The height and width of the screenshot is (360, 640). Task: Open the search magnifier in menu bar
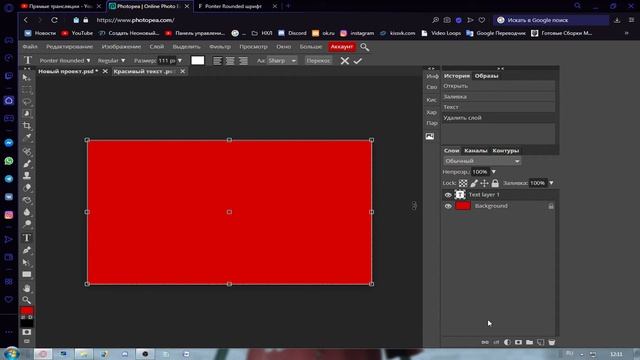(364, 47)
